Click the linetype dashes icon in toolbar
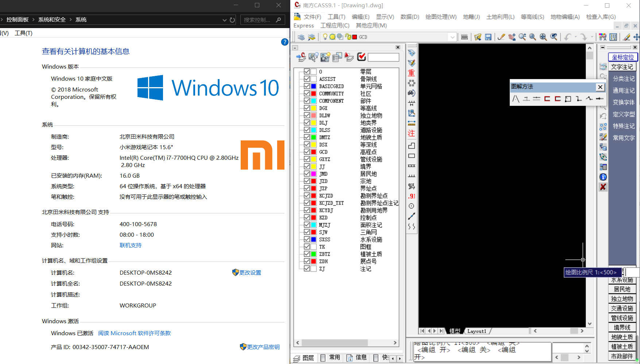Screen dimensions: 640x364 [464, 37]
